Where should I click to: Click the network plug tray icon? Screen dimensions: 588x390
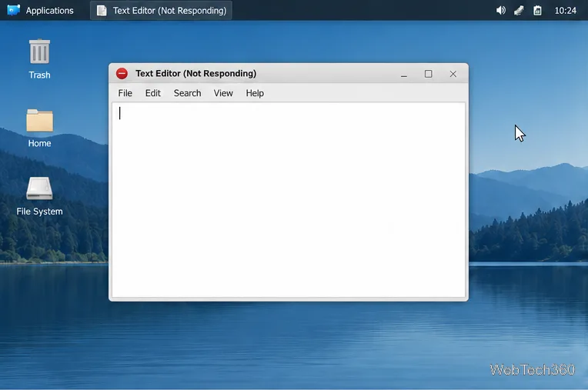[x=519, y=11]
